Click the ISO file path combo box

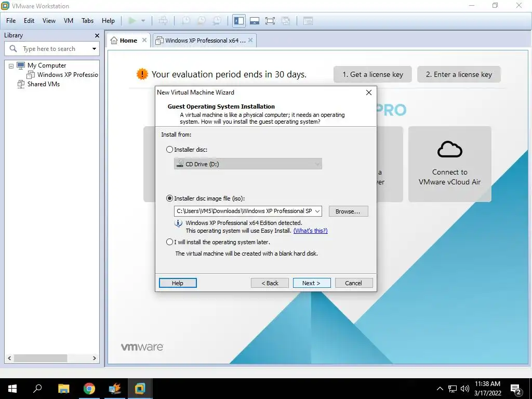pyautogui.click(x=248, y=211)
